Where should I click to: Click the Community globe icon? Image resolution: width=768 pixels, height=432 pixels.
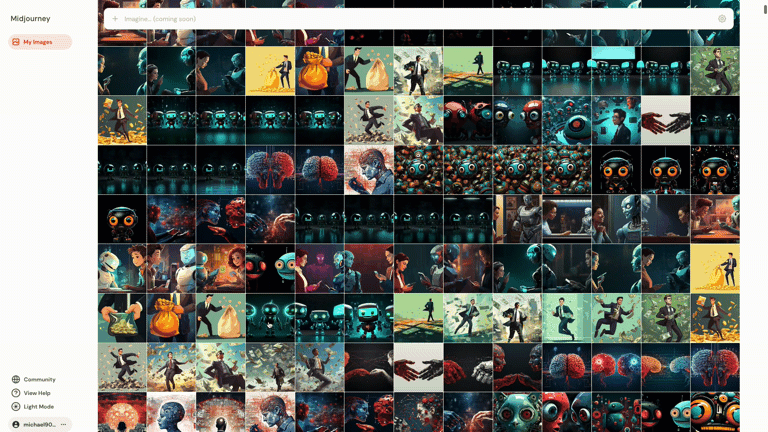coord(16,380)
